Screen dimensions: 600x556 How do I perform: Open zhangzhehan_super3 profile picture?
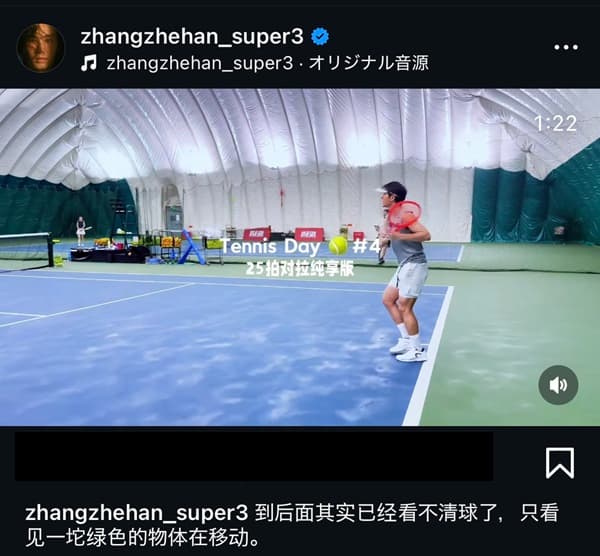click(40, 48)
